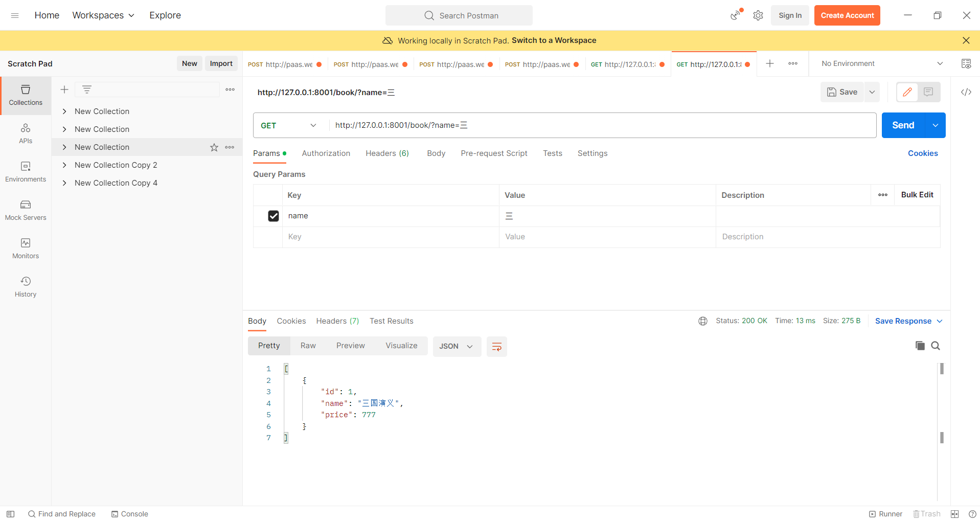Open the Mock Servers sidebar panel
The width and height of the screenshot is (980, 521).
pos(26,210)
